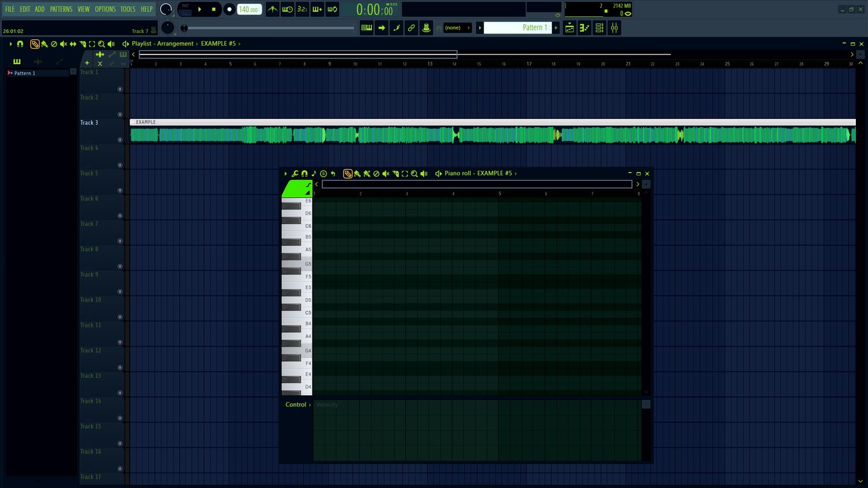This screenshot has width=868, height=488.
Task: Click Stop button in transport
Action: coord(214,9)
